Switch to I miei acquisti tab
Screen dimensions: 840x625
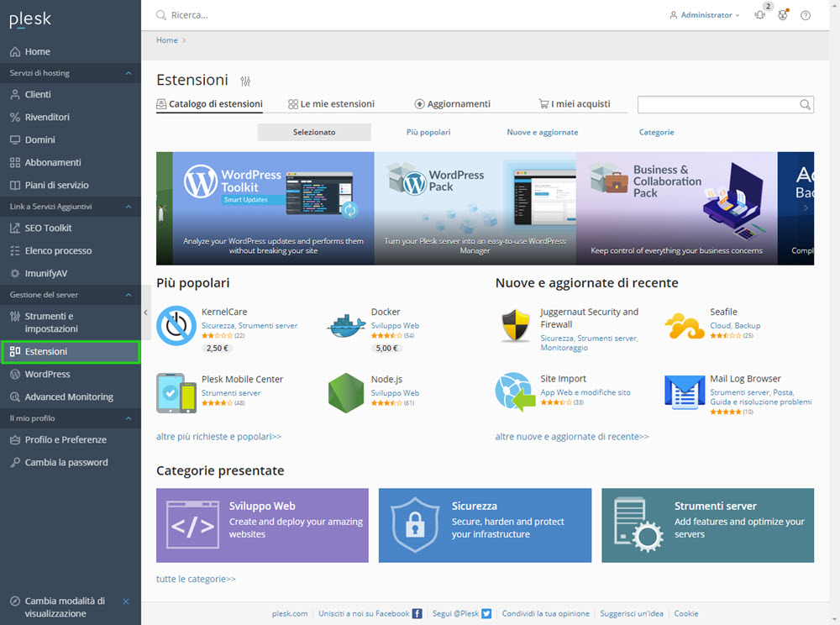[575, 104]
